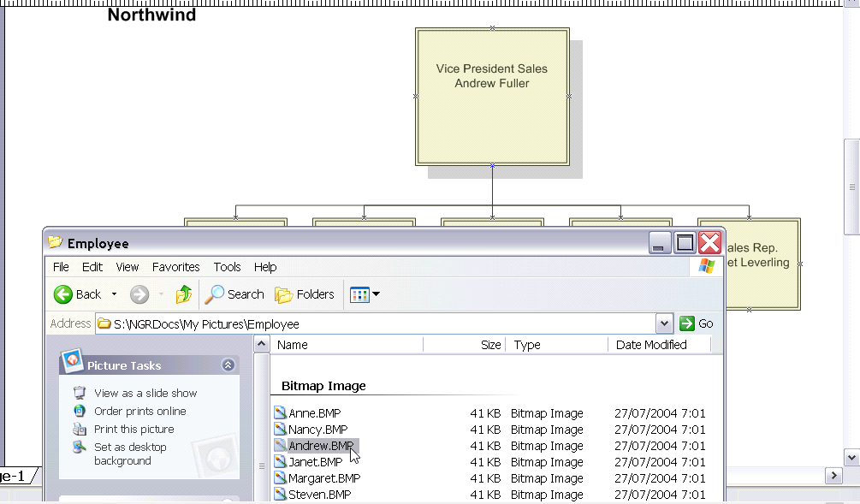Click the Employee folder title icon
Screen dimensions: 860x504
pos(56,242)
